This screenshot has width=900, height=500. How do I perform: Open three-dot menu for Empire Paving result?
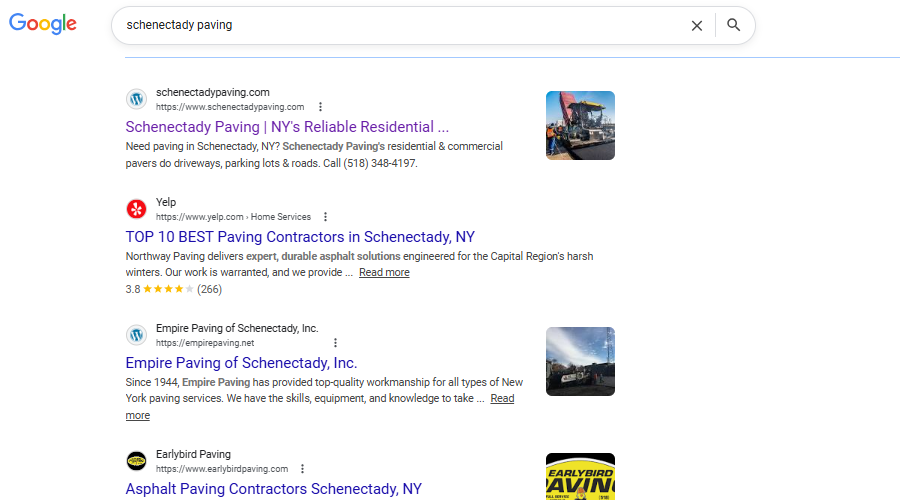point(335,343)
